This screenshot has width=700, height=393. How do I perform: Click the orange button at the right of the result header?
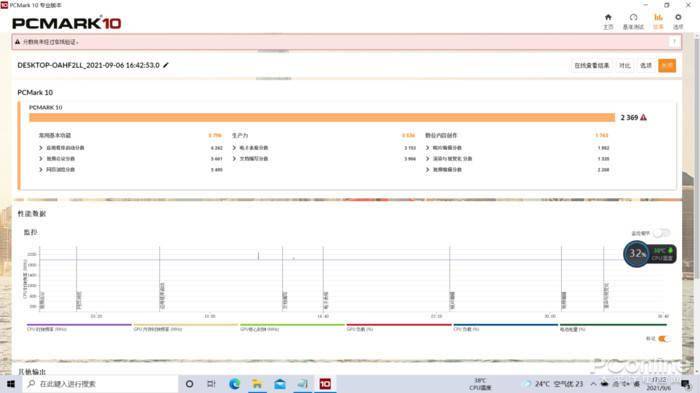click(x=667, y=66)
